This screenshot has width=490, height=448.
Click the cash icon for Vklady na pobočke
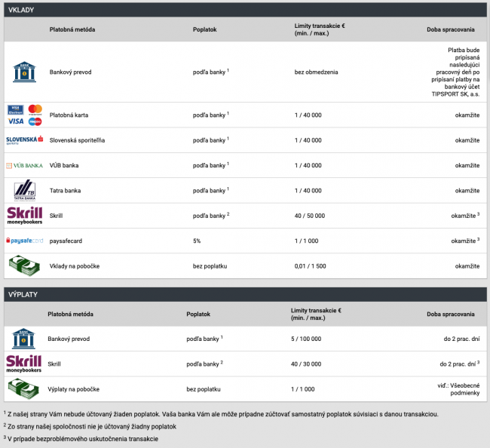(x=24, y=265)
